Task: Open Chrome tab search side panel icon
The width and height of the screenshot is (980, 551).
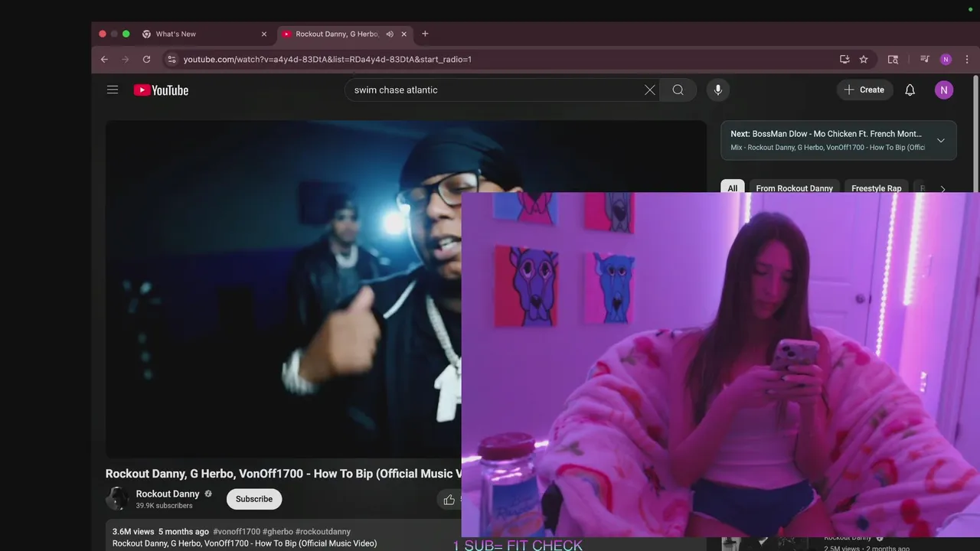Action: tap(893, 59)
